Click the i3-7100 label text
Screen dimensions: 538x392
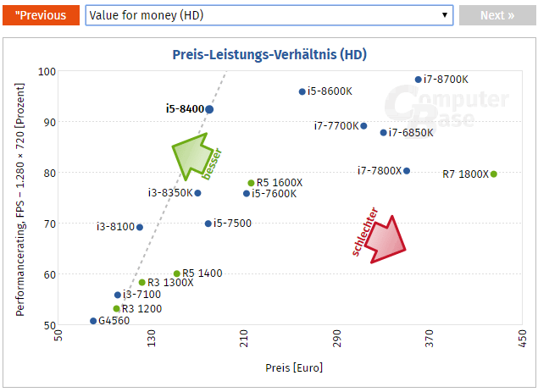[141, 295]
